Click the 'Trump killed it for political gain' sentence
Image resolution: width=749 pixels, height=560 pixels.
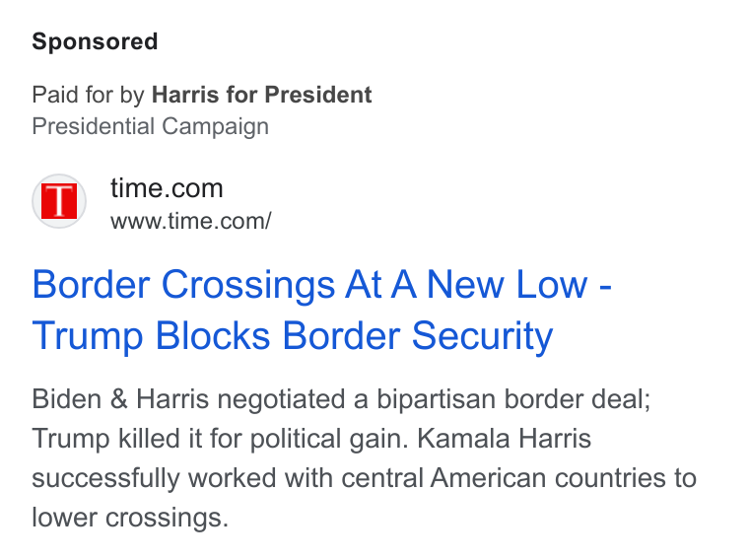coord(220,439)
